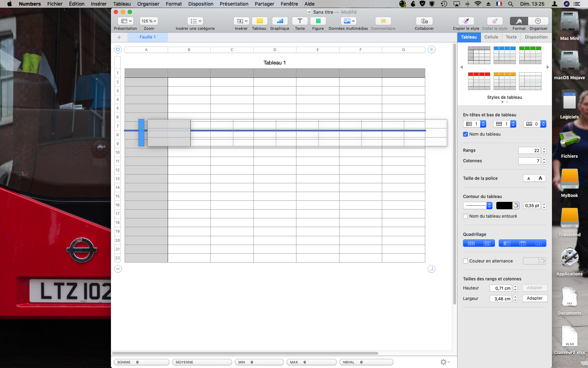
Task: Open the Tableau toolbar button
Action: (x=259, y=21)
